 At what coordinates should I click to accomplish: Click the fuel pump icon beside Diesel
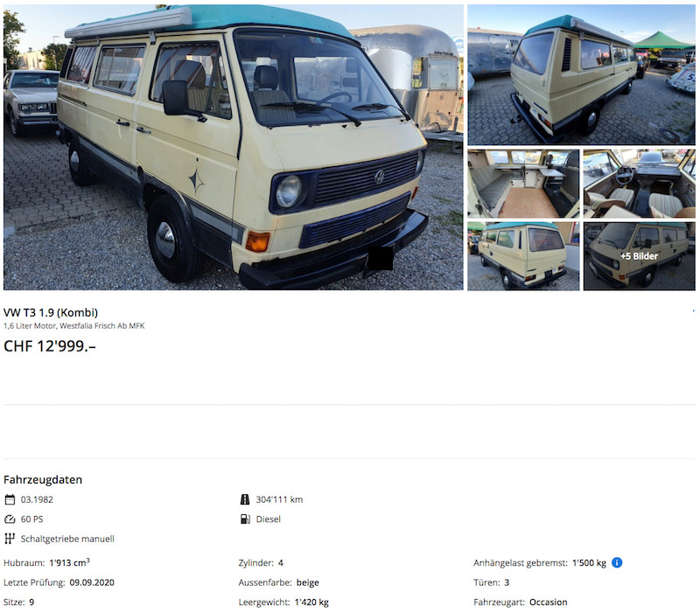pos(245,519)
